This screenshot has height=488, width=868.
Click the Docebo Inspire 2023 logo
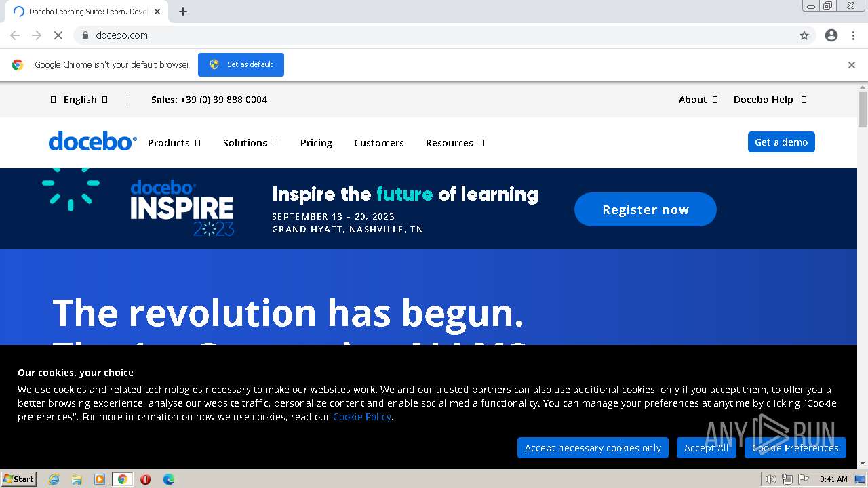(182, 207)
